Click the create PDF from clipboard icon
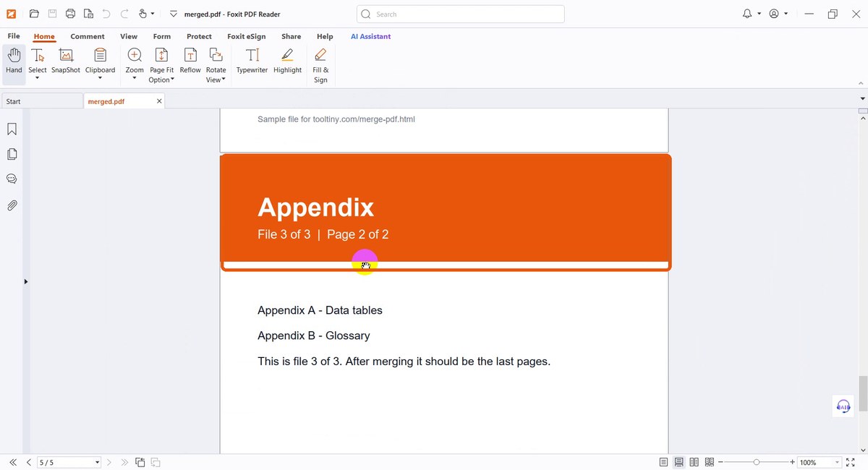 pos(88,14)
